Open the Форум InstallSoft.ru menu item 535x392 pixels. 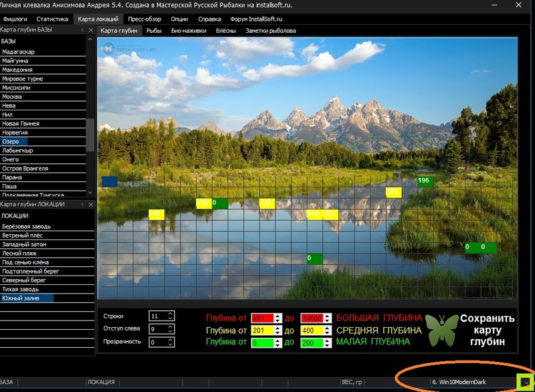[256, 19]
